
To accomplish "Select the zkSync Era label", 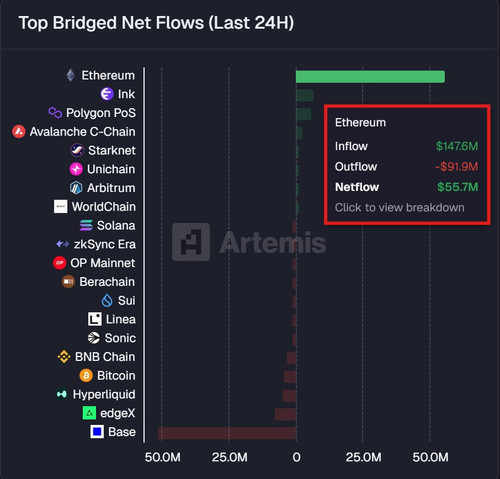I will [105, 244].
